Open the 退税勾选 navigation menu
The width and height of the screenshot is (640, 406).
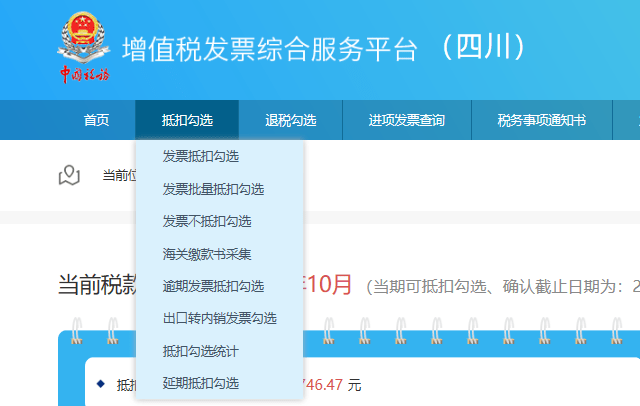coord(291,120)
